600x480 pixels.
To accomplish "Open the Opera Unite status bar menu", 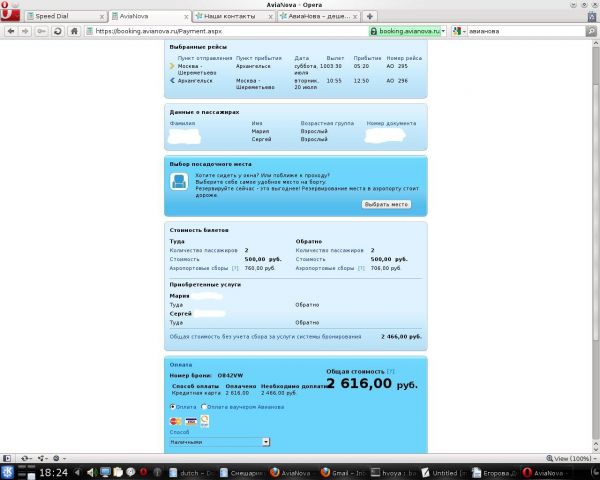I will coord(42,458).
